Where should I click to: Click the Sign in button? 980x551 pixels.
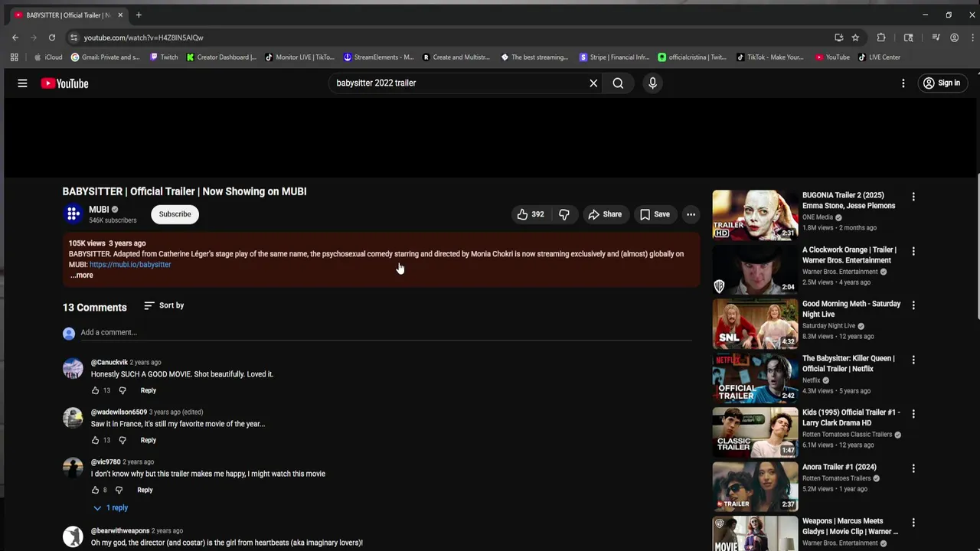click(941, 83)
